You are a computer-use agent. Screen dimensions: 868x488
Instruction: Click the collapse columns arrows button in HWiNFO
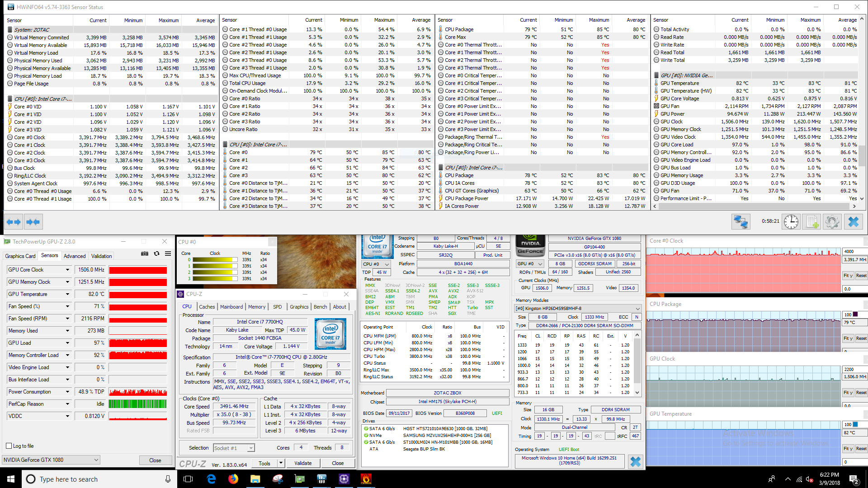point(33,222)
